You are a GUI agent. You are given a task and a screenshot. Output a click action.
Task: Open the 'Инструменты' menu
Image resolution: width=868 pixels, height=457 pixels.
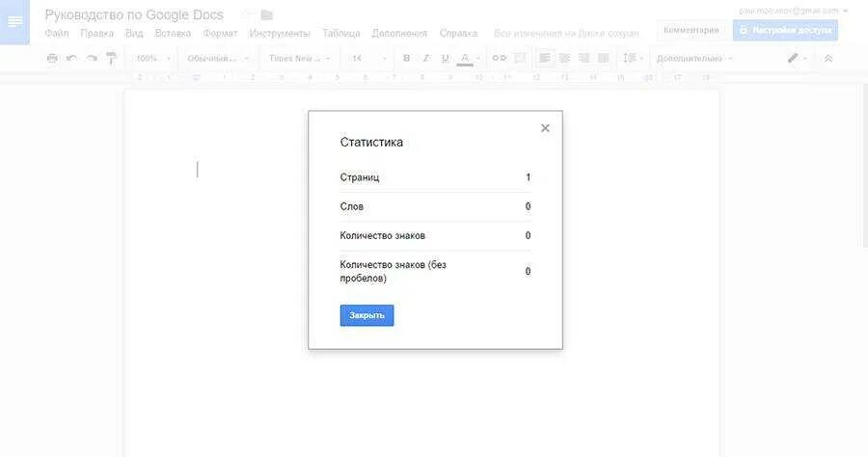(280, 33)
